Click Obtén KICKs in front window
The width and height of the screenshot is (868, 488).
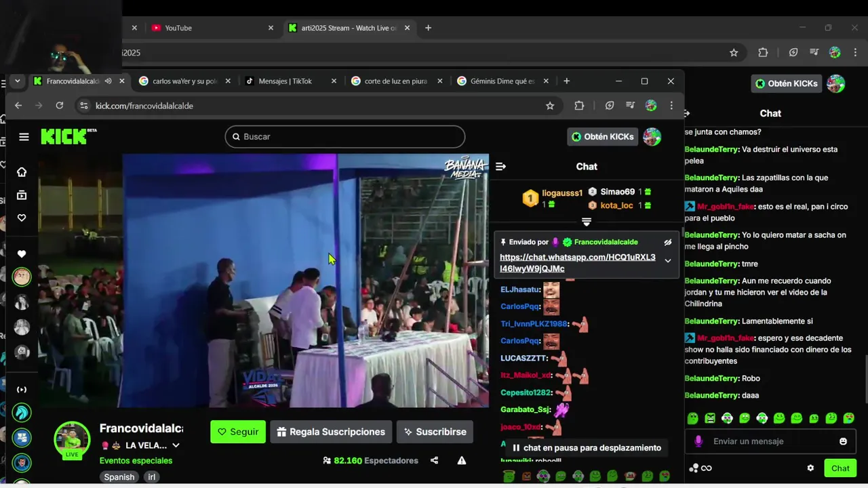tap(601, 137)
